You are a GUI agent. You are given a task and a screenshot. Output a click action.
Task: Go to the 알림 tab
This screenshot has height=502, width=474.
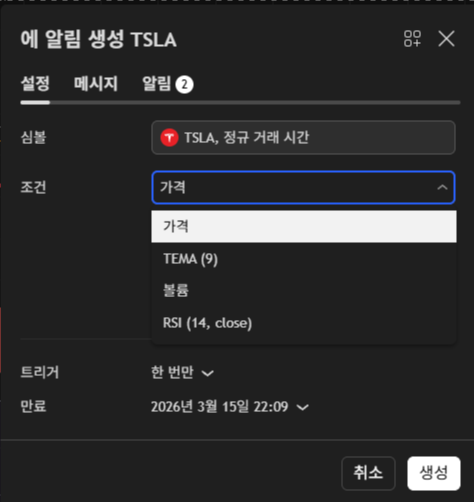pos(168,84)
